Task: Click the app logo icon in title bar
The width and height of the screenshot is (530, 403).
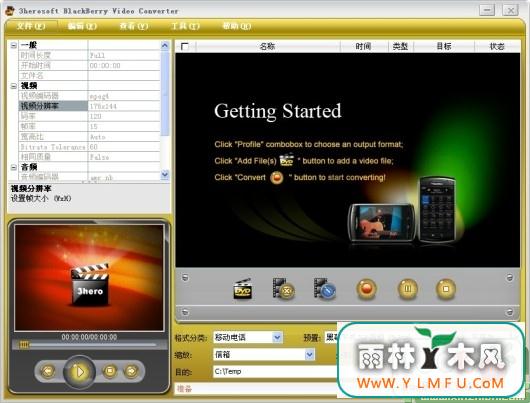Action: [x=9, y=10]
